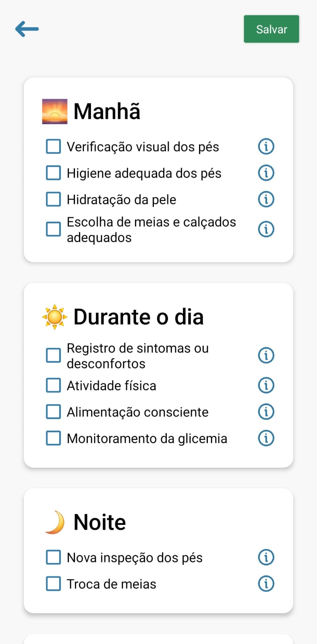
Task: Enable Alimentação consciente checkbox
Action: pos(54,412)
